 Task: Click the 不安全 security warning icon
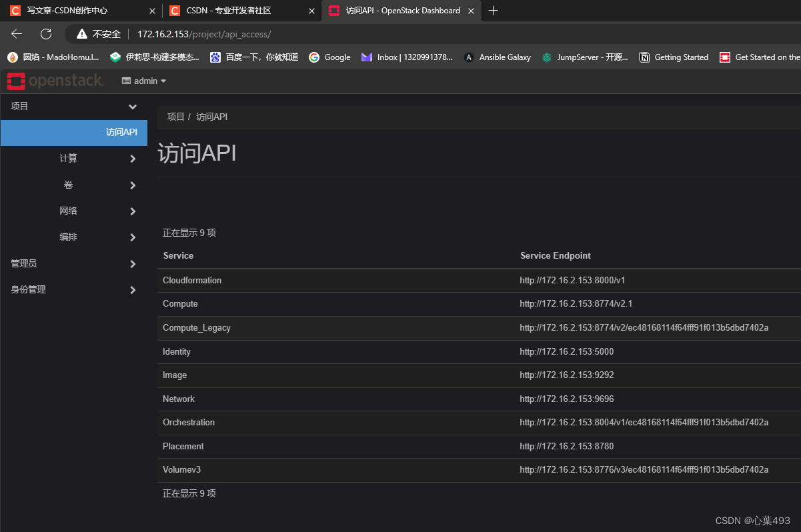(81, 33)
